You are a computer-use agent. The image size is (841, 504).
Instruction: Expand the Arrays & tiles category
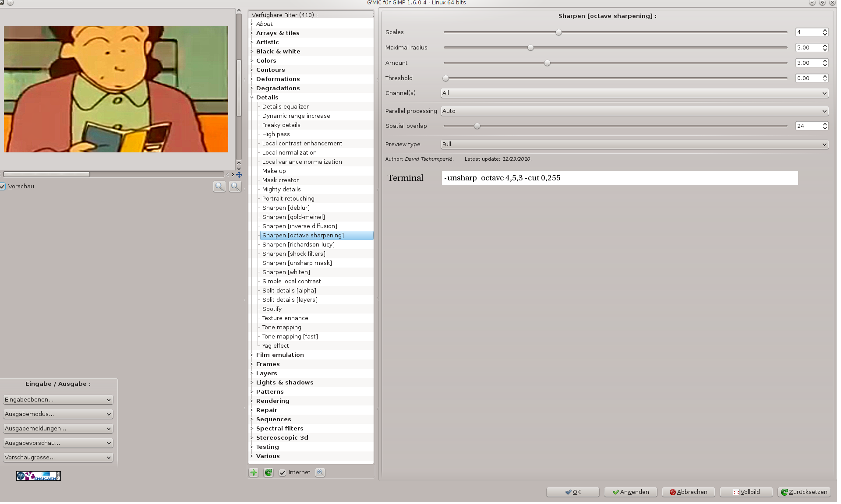tap(252, 33)
